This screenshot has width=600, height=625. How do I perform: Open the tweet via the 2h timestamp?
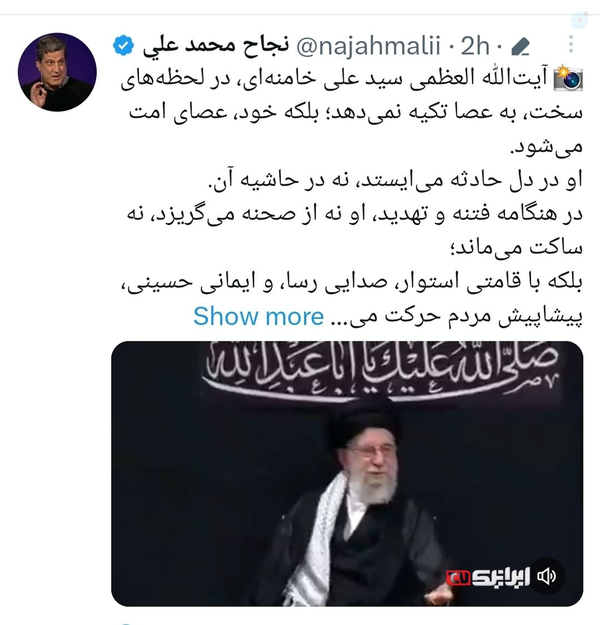(475, 45)
